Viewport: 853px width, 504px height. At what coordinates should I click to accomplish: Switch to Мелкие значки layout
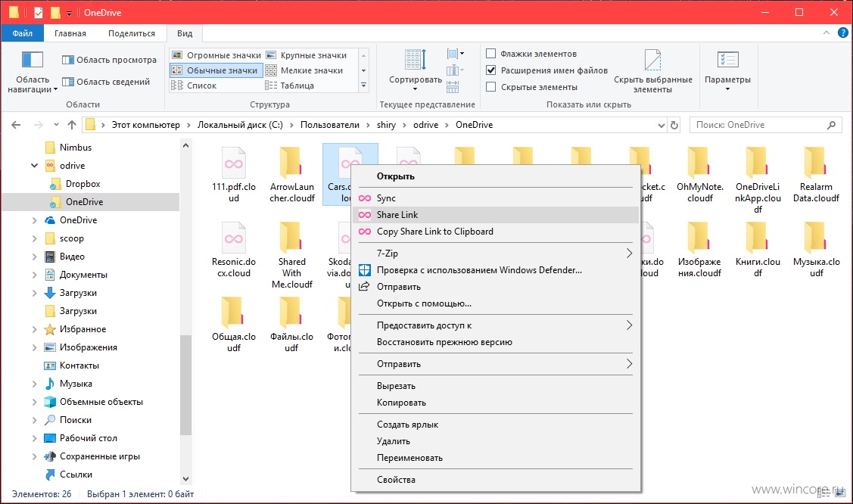304,70
